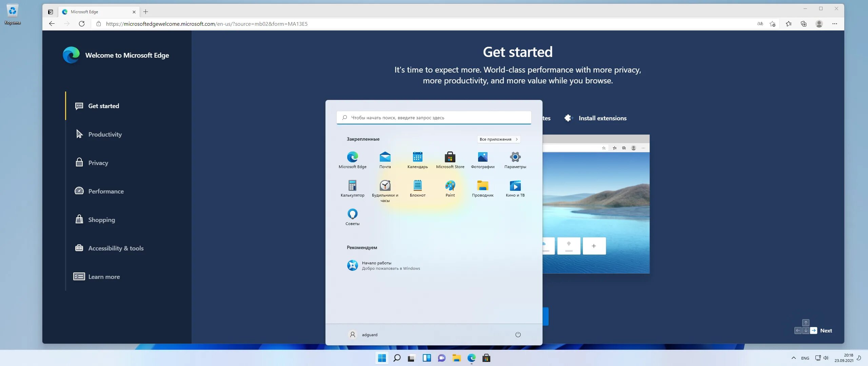The width and height of the screenshot is (868, 366).
Task: Open tab actions menu in Edge
Action: [x=51, y=12]
